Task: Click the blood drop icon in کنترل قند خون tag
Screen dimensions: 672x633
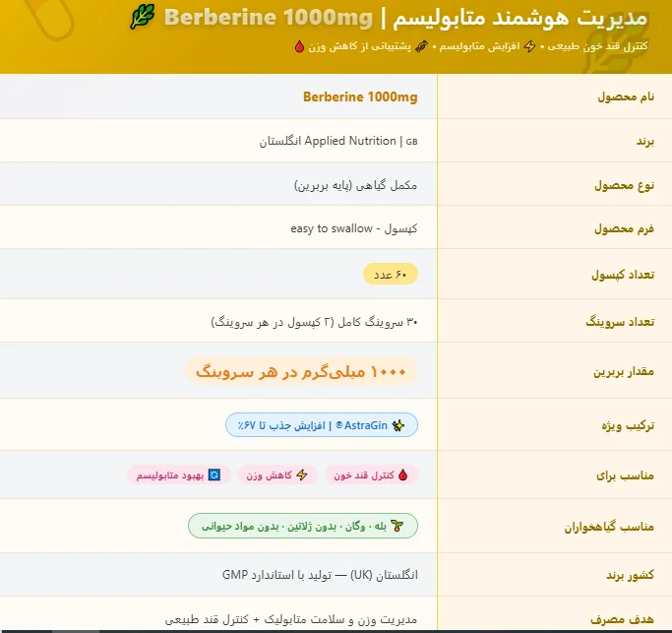Action: tap(402, 475)
